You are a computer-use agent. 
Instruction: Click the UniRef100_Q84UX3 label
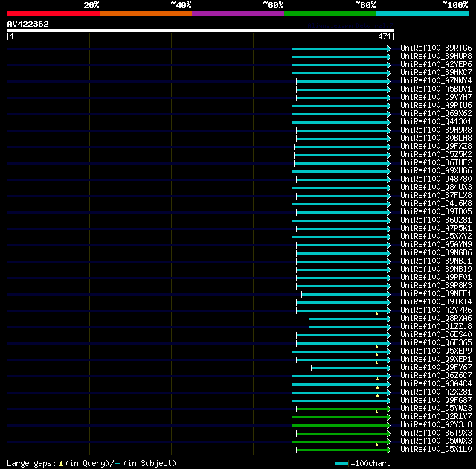pos(436,188)
